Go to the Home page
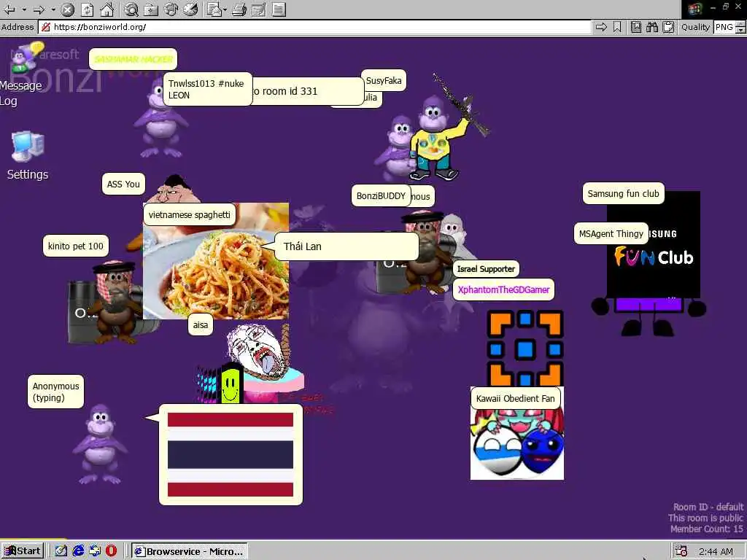Image resolution: width=747 pixels, height=560 pixels. 107,9
